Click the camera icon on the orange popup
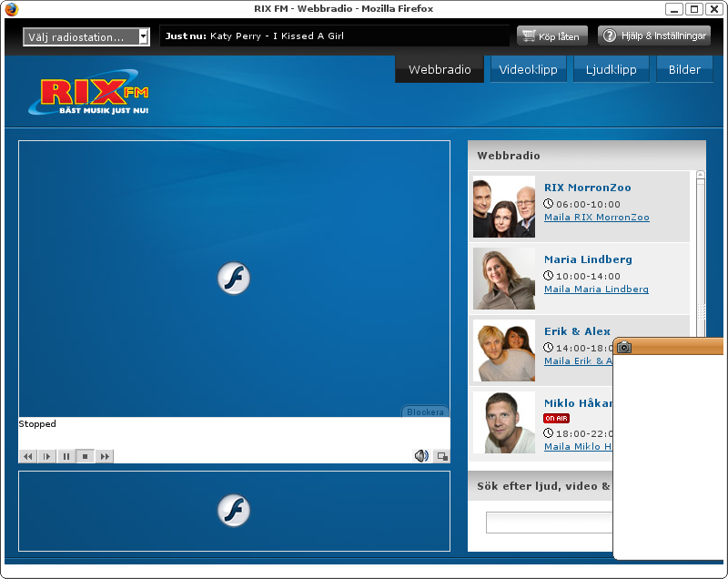 tap(624, 347)
